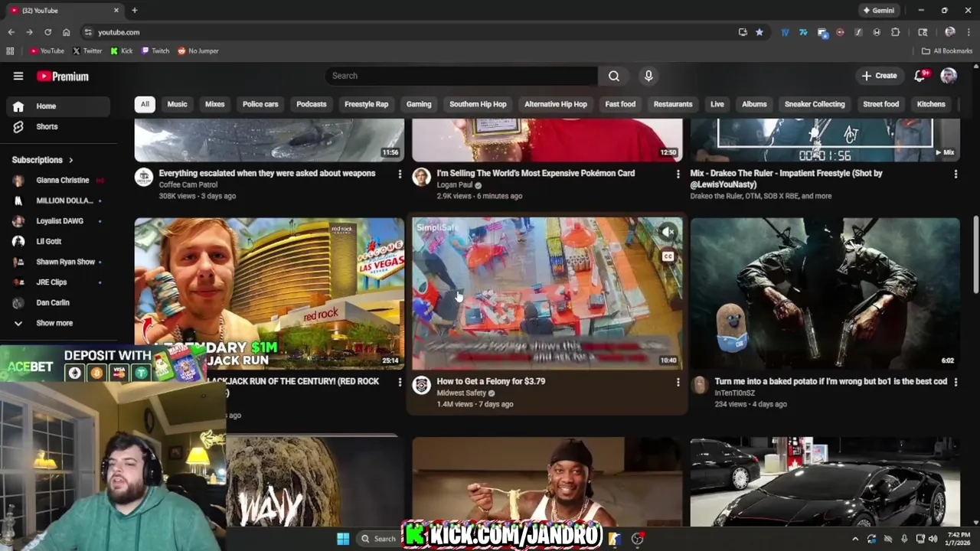The width and height of the screenshot is (980, 551).
Task: Start voice search with the microphone
Action: pos(648,76)
